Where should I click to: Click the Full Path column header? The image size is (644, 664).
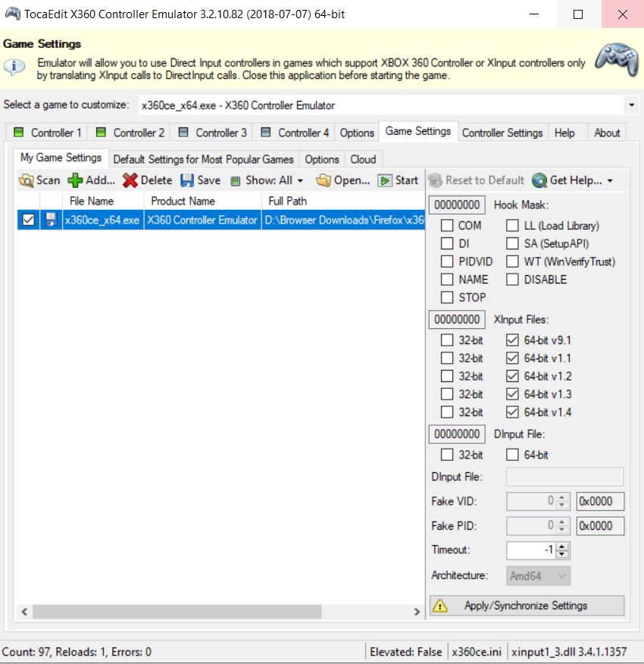[x=343, y=201]
